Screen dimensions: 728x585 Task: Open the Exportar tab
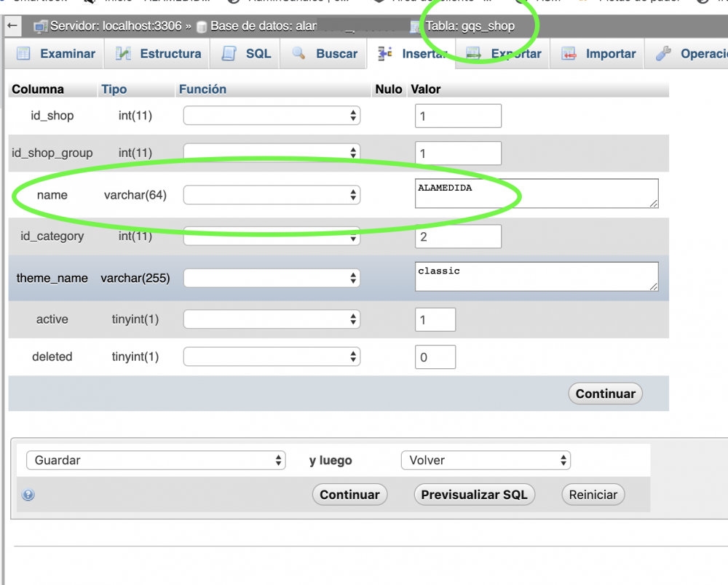503,54
